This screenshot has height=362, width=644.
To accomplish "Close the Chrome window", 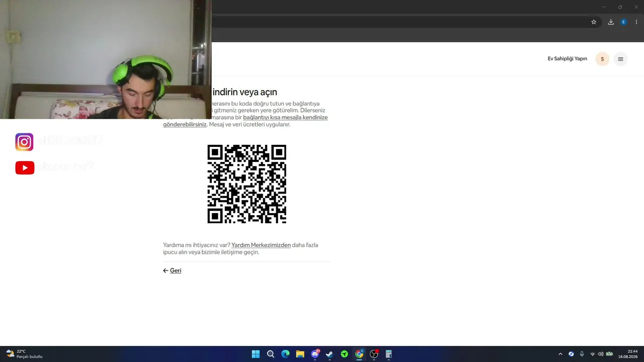I will coord(636,7).
